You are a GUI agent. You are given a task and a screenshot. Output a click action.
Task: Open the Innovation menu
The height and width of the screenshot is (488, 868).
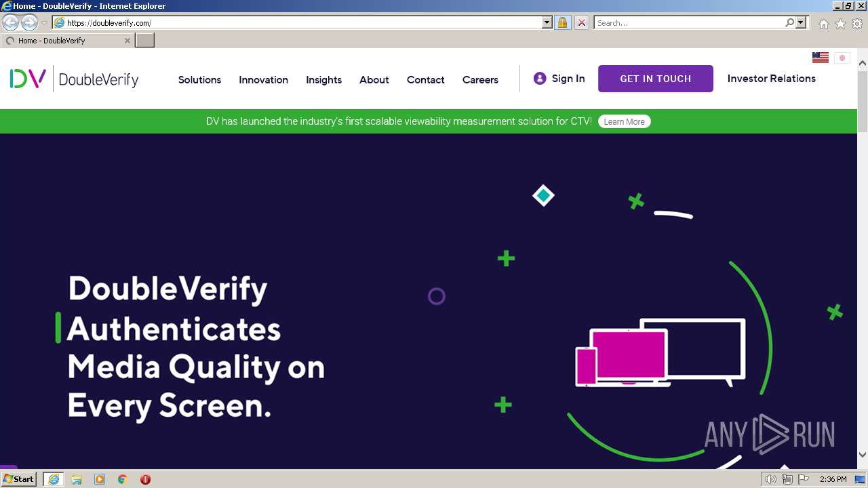[x=263, y=79]
